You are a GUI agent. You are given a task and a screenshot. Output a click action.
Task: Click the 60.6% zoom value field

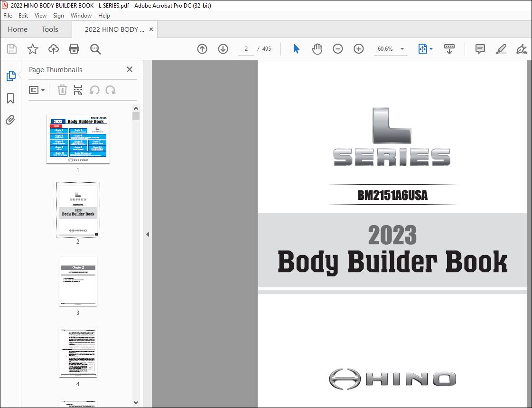[x=385, y=49]
